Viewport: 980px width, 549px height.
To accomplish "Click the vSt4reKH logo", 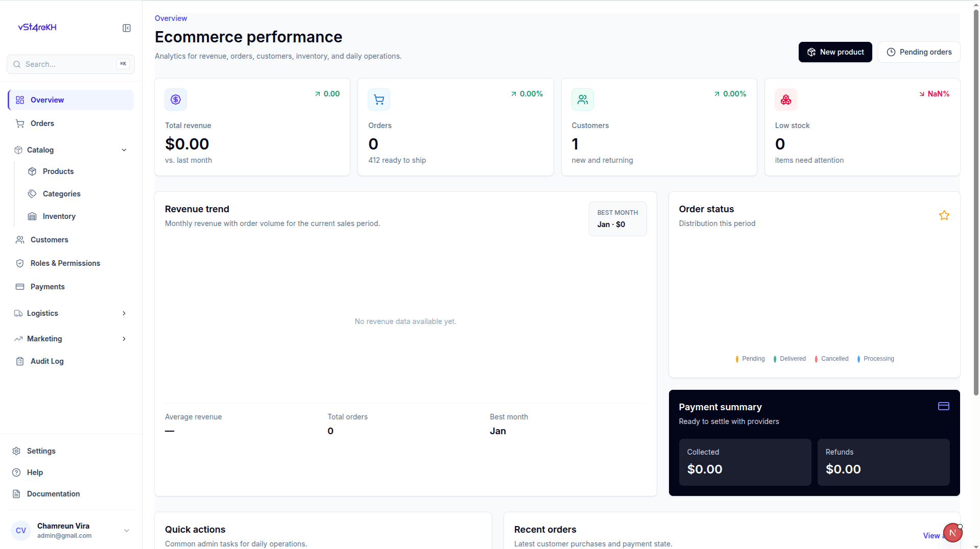I will [37, 28].
